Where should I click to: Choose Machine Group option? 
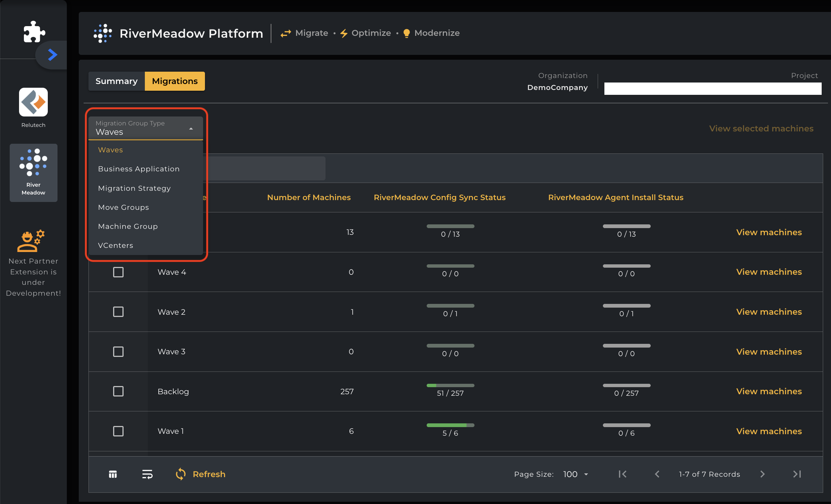pyautogui.click(x=146, y=226)
